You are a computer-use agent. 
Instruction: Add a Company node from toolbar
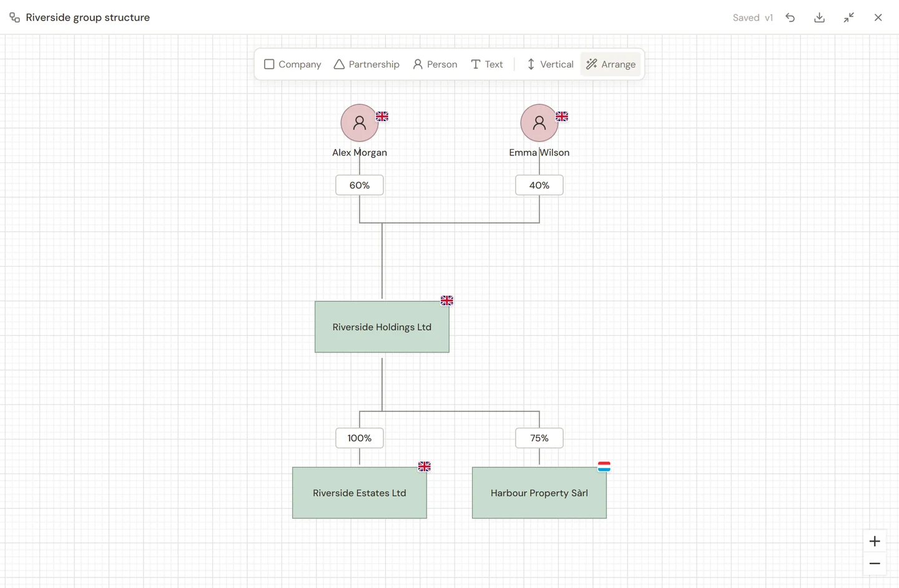coord(292,64)
